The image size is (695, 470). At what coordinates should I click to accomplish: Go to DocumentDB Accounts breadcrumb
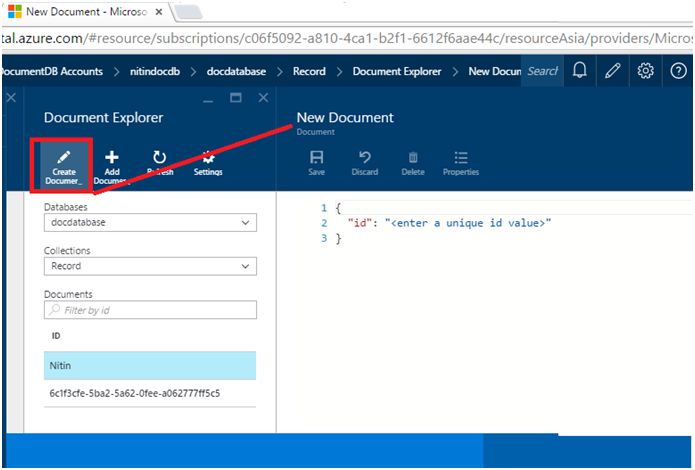[x=52, y=71]
